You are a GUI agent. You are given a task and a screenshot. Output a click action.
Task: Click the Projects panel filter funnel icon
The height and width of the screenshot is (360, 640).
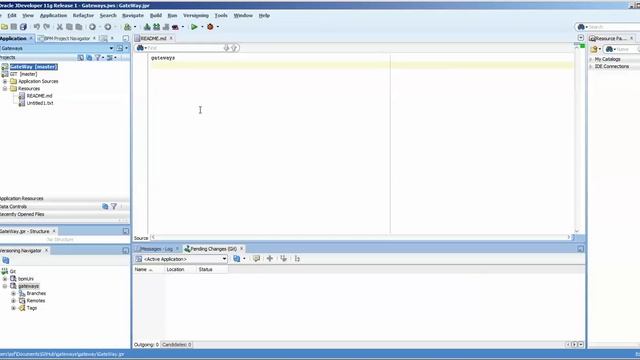(x=98, y=58)
